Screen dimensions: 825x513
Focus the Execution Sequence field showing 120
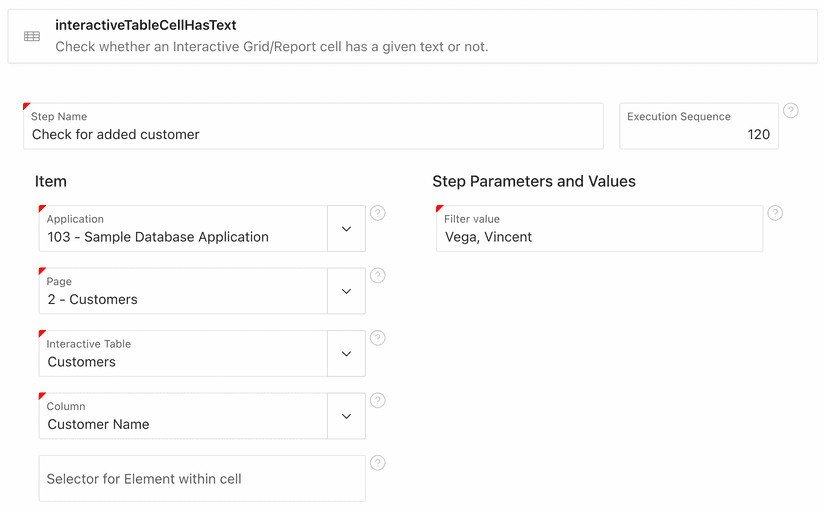pyautogui.click(x=698, y=134)
